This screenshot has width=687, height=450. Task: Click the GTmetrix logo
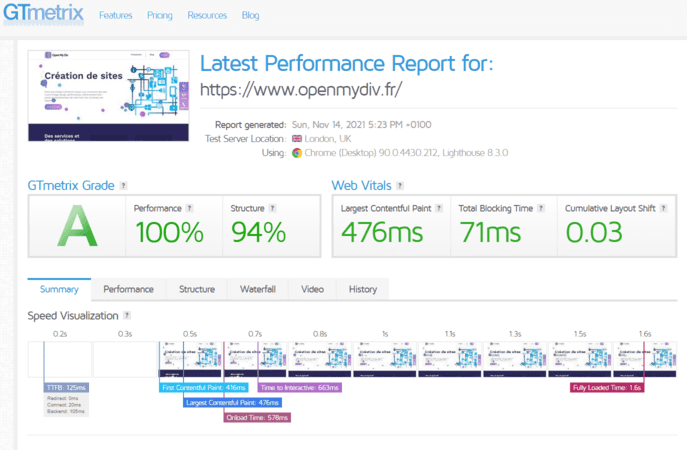click(43, 15)
